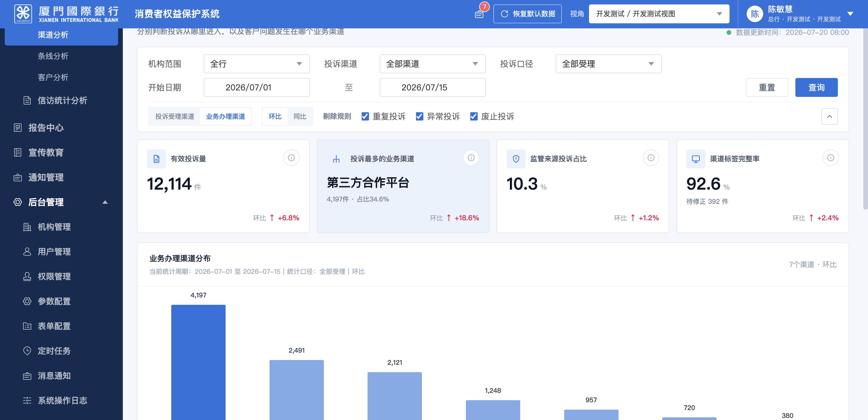Click the 第三方合作平台 card title

point(368,182)
